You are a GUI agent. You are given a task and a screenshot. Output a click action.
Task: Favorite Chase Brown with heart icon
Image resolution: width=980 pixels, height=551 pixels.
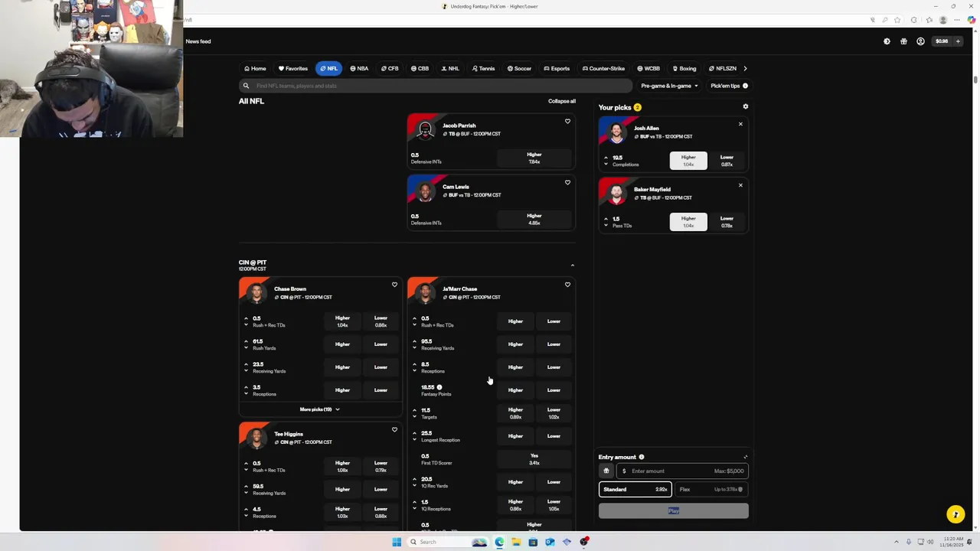[394, 285]
